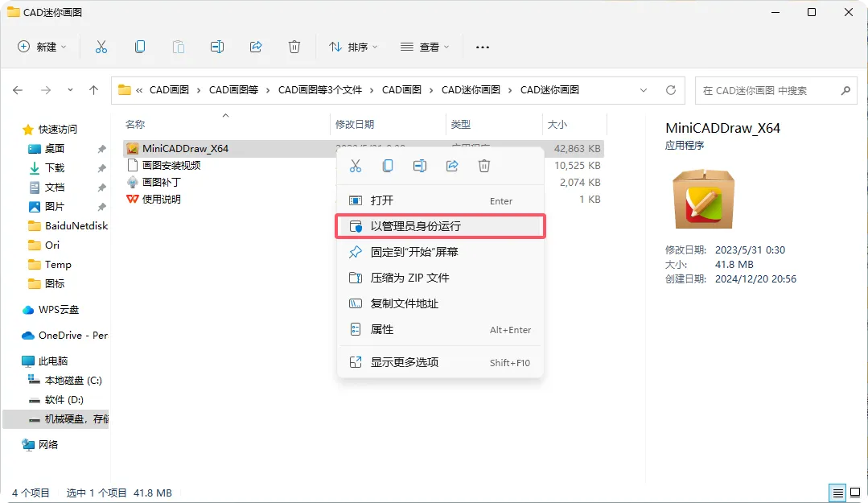Select the MiniCADDraw_X64 file
Viewport: 868px width, 503px height.
point(185,148)
